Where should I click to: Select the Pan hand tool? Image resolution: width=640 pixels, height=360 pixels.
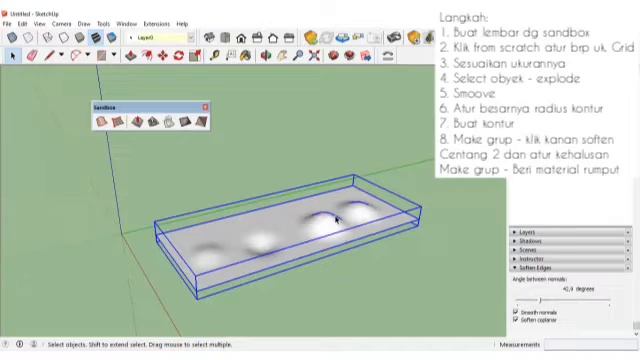(282, 56)
